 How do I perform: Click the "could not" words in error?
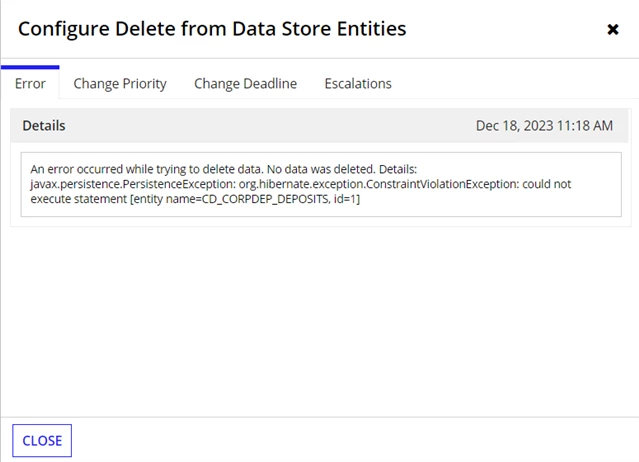coord(547,184)
